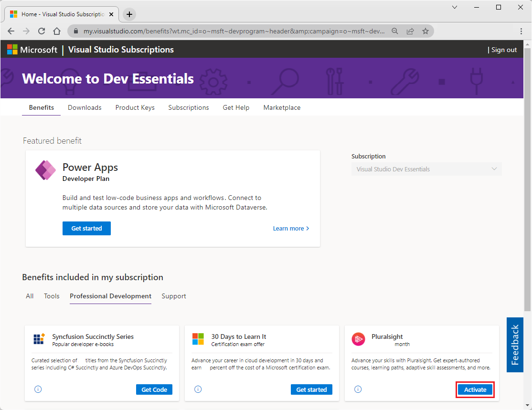Open info icon on 30 Days card

tap(198, 389)
